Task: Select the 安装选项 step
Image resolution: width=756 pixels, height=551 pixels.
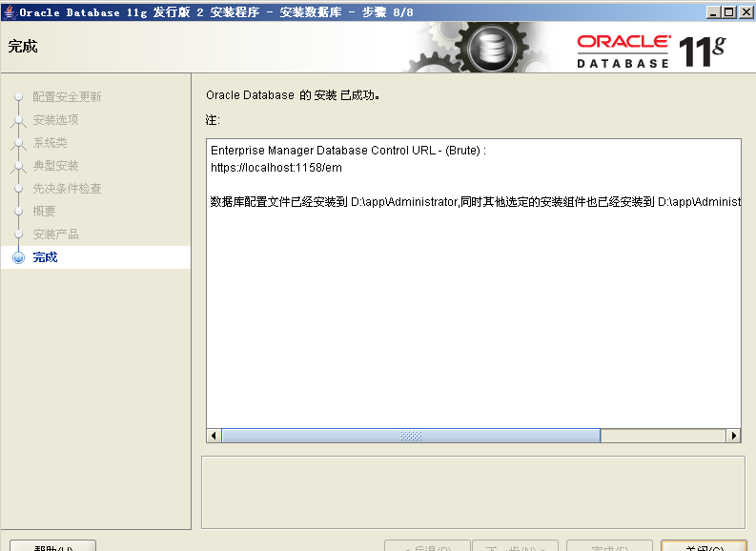Action: click(x=55, y=119)
